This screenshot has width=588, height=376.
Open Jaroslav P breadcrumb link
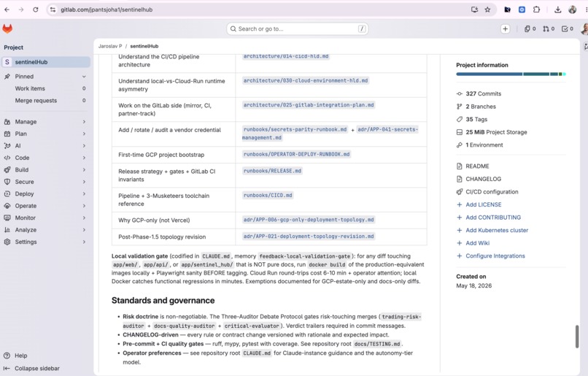[110, 46]
